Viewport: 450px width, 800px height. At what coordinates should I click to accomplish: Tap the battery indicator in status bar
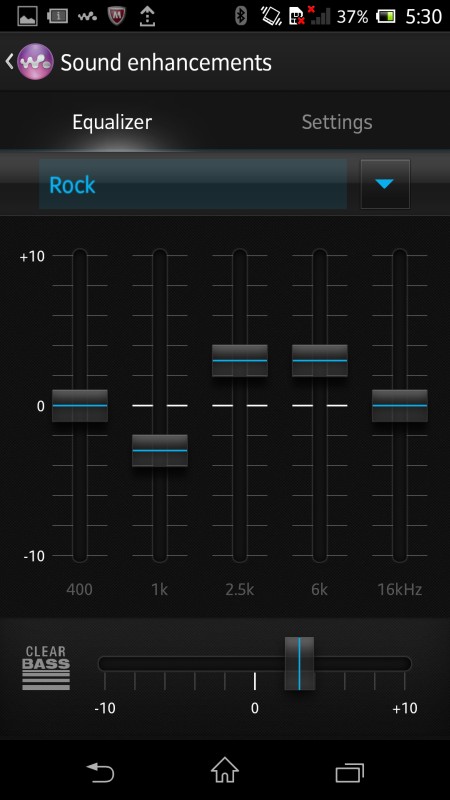pos(386,16)
